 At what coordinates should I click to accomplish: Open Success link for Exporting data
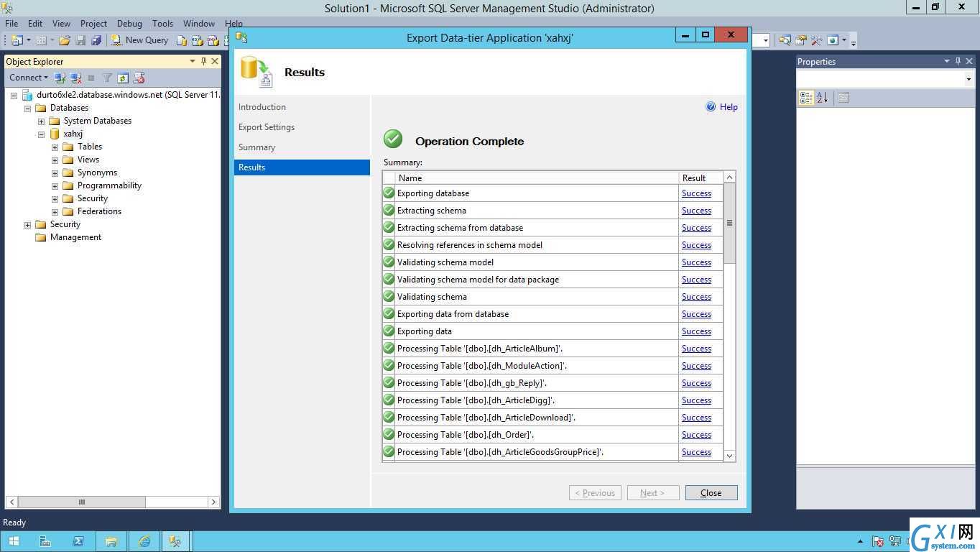[696, 331]
